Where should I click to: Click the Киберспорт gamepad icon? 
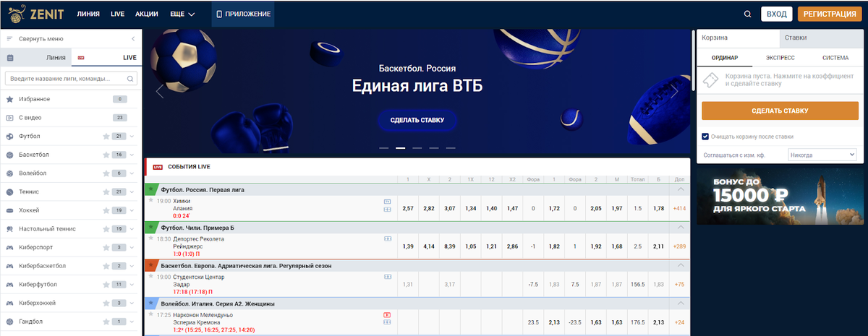[10, 248]
